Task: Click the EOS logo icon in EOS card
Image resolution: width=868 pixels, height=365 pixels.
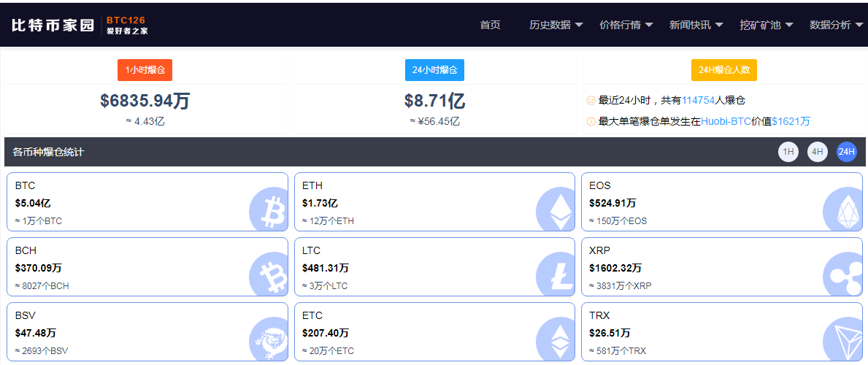Action: [842, 210]
